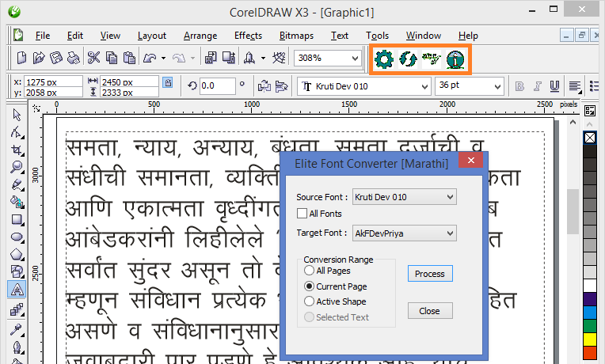
Task: Click the Open file icon
Action: click(39, 59)
